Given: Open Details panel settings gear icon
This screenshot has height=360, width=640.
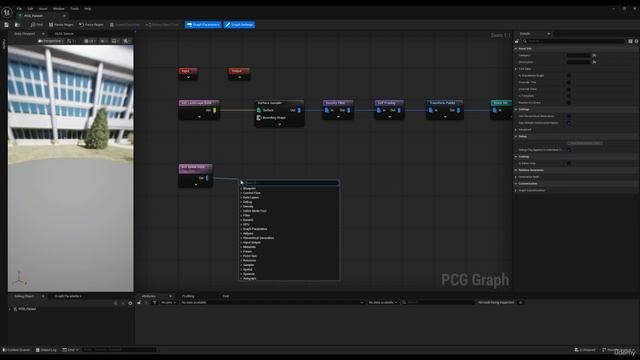Looking at the screenshot, I should click(636, 41).
